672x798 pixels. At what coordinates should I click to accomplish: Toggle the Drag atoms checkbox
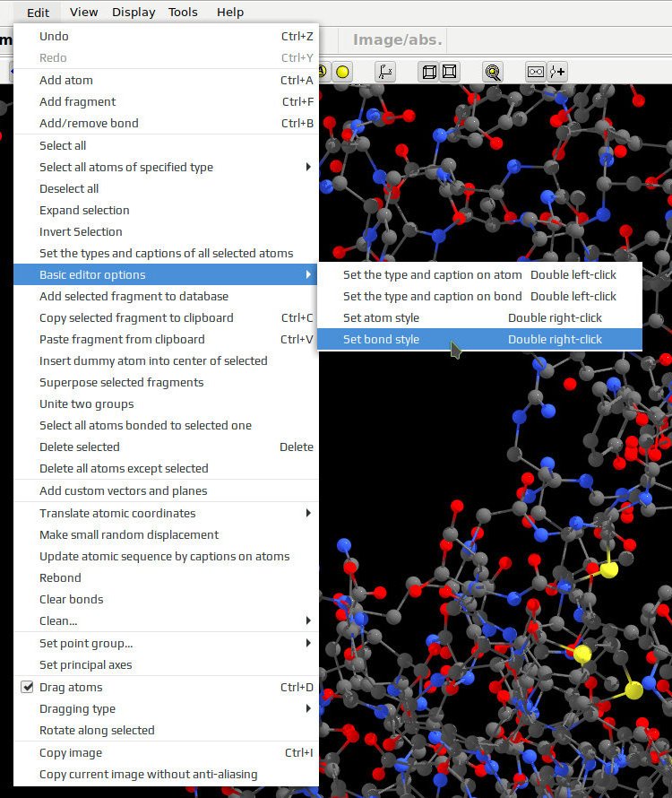27,687
